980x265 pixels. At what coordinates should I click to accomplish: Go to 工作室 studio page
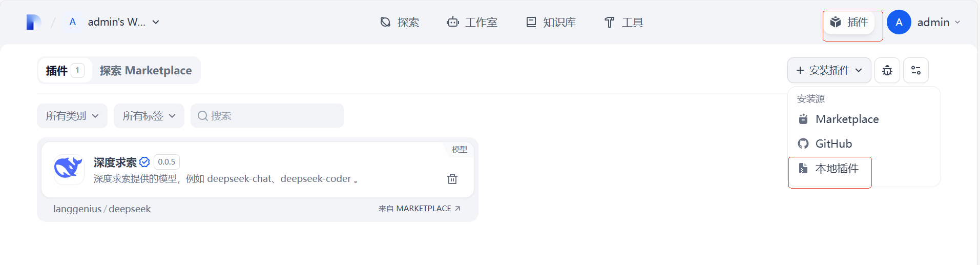pos(472,23)
